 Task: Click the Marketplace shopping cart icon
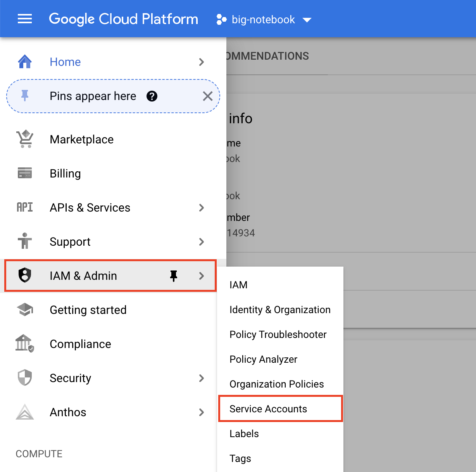pyautogui.click(x=25, y=139)
